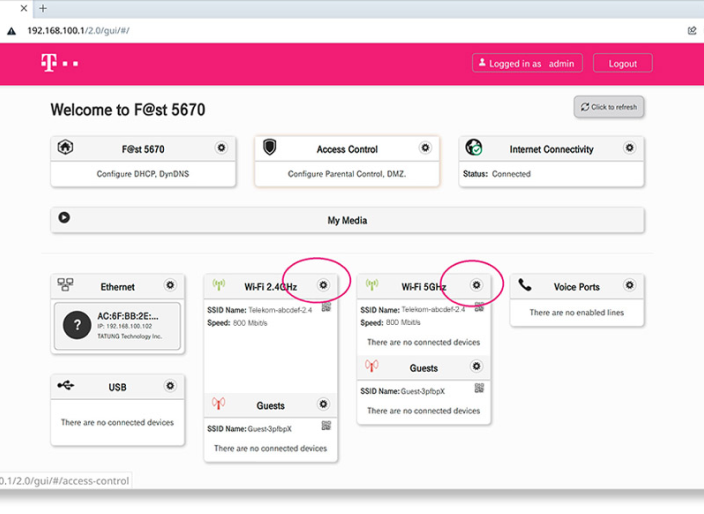The height and width of the screenshot is (514, 704).
Task: Select the connected Ethernet device tile
Action: click(117, 326)
